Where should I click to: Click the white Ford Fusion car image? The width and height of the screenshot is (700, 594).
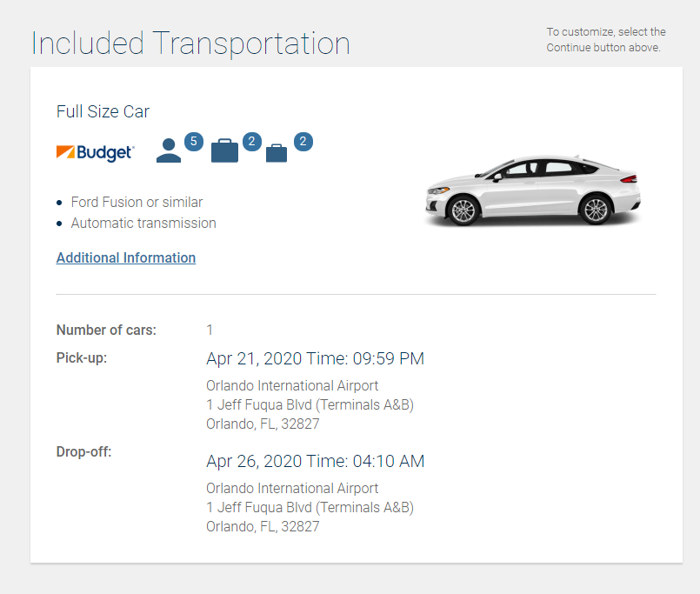[533, 190]
